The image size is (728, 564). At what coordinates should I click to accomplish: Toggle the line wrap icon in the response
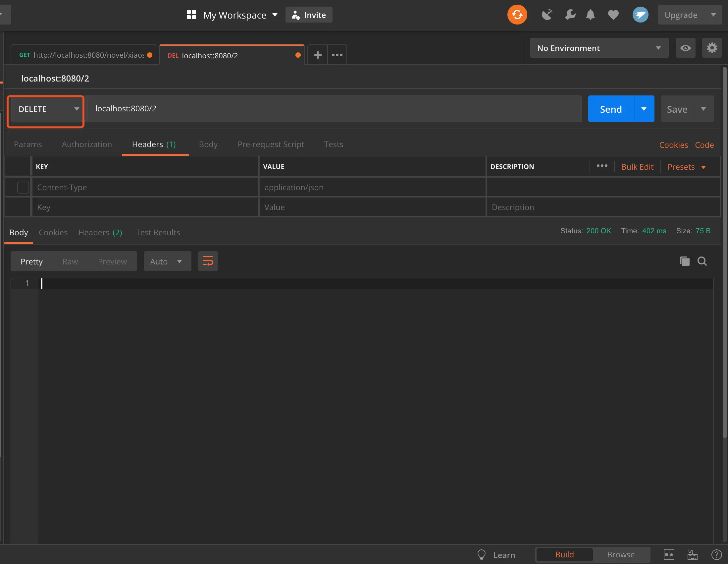[208, 261]
